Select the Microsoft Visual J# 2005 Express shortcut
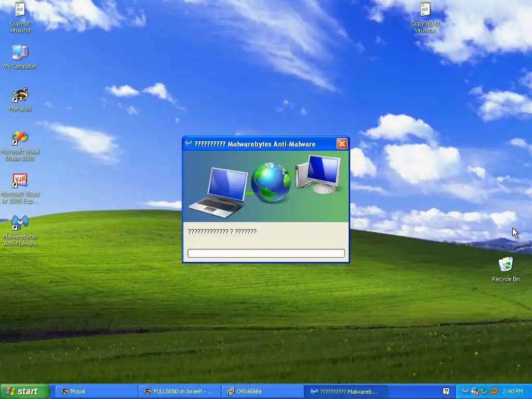 (x=20, y=188)
